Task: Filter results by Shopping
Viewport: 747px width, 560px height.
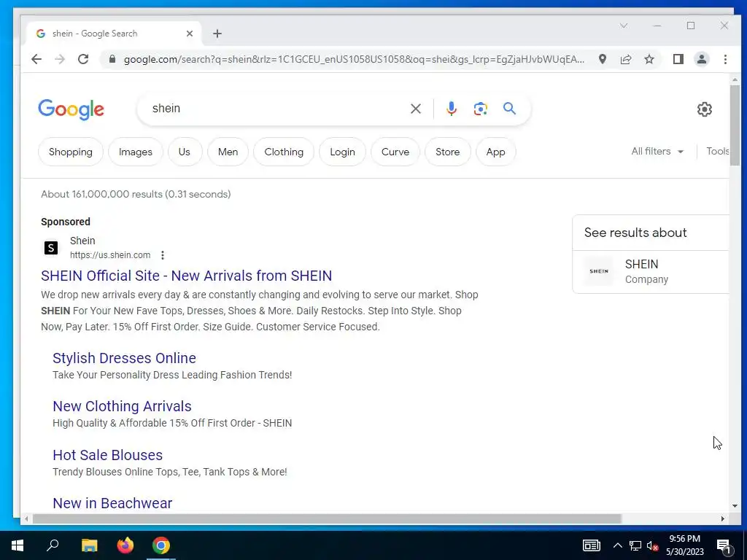Action: [x=71, y=152]
